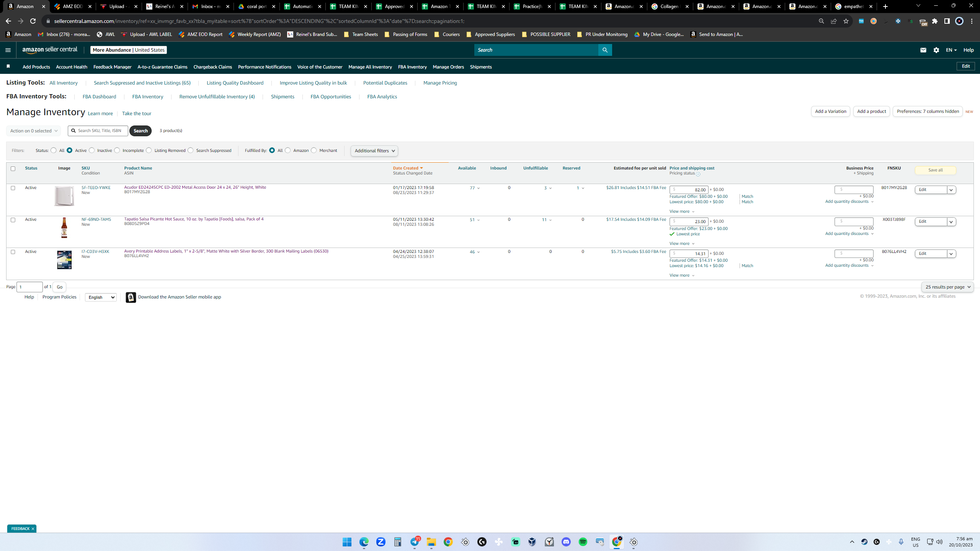Open Discord from the taskbar
The height and width of the screenshot is (551, 980).
coord(566,542)
